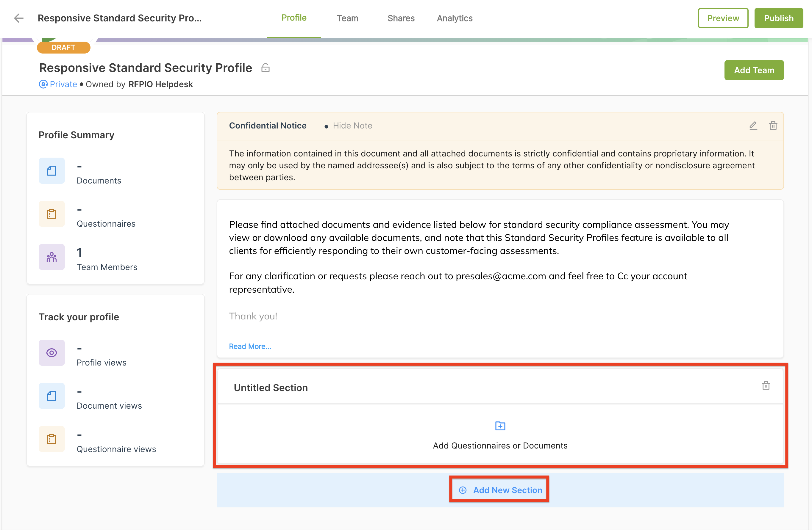Click the Add Team button

click(754, 70)
